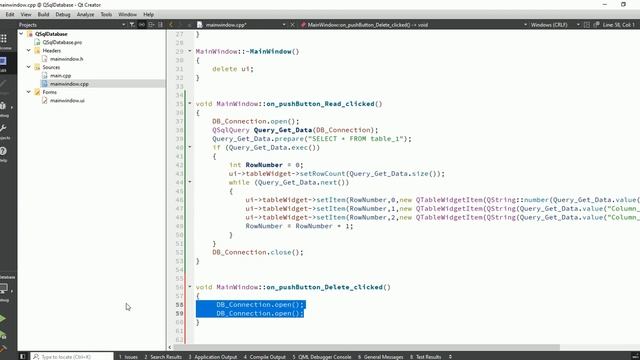Synchronize project tree with editor
The width and height of the screenshot is (640, 360).
pos(142,25)
